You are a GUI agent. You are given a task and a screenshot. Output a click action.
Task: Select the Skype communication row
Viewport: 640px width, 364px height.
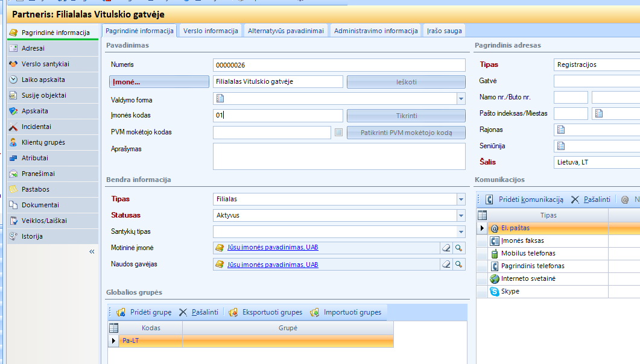coord(510,292)
